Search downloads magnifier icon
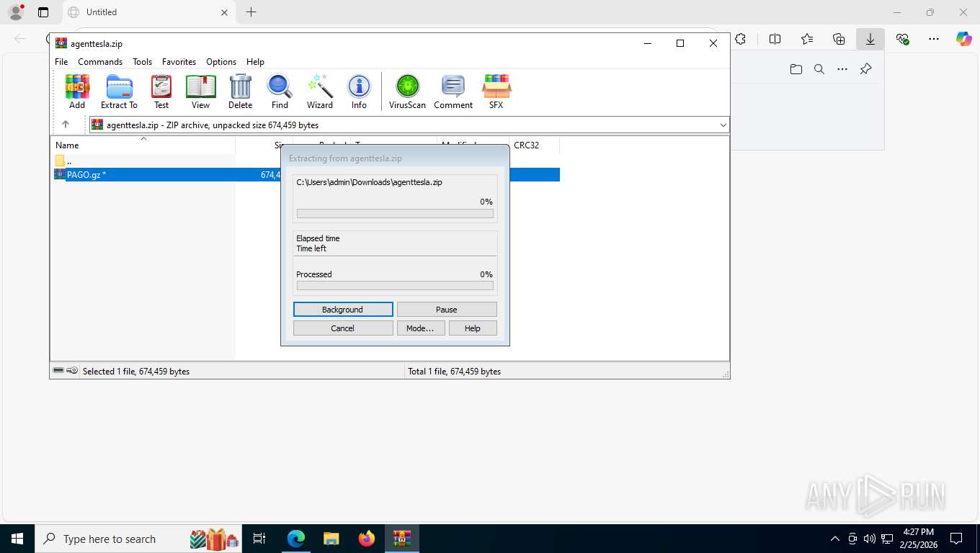The height and width of the screenshot is (553, 980). pyautogui.click(x=819, y=69)
